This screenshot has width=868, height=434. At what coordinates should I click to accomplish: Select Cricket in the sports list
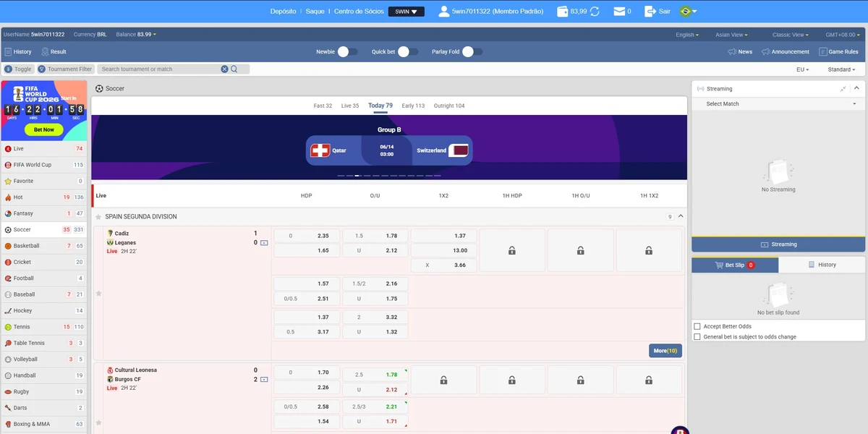pos(43,262)
